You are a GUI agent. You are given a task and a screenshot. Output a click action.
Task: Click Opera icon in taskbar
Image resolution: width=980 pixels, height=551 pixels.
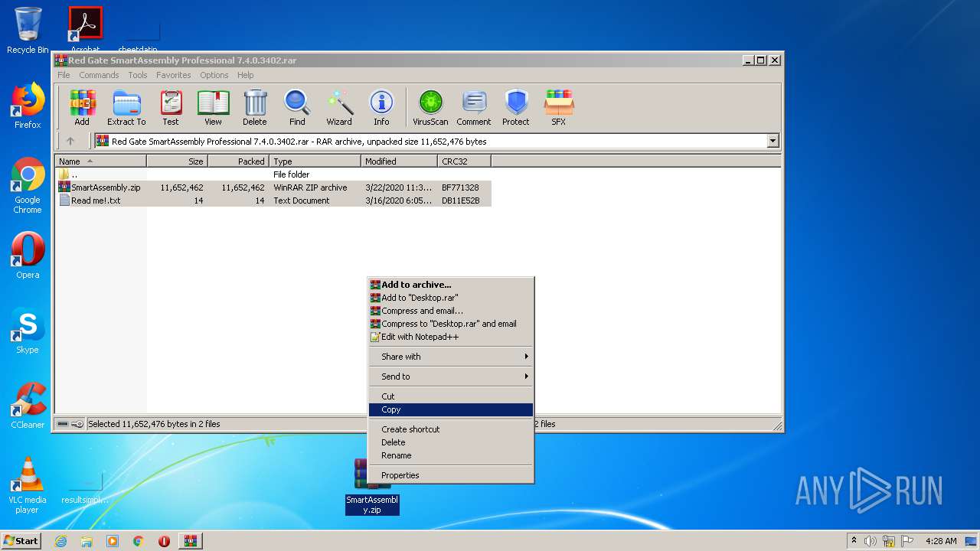(164, 541)
